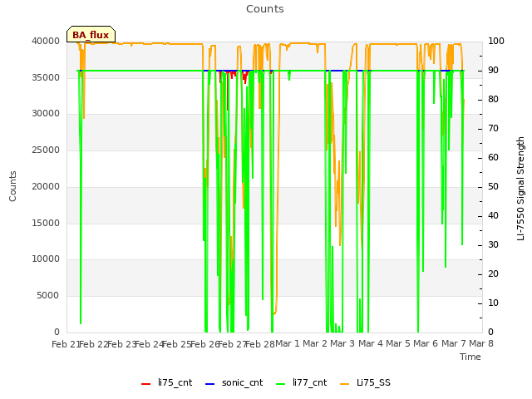Viewport: 532px width, 399px height.
Task: Click the 100 signal strength tick label
Action: tap(496, 41)
